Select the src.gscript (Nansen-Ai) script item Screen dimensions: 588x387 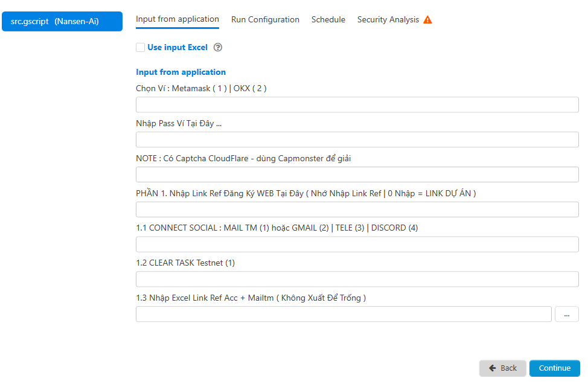pos(62,21)
